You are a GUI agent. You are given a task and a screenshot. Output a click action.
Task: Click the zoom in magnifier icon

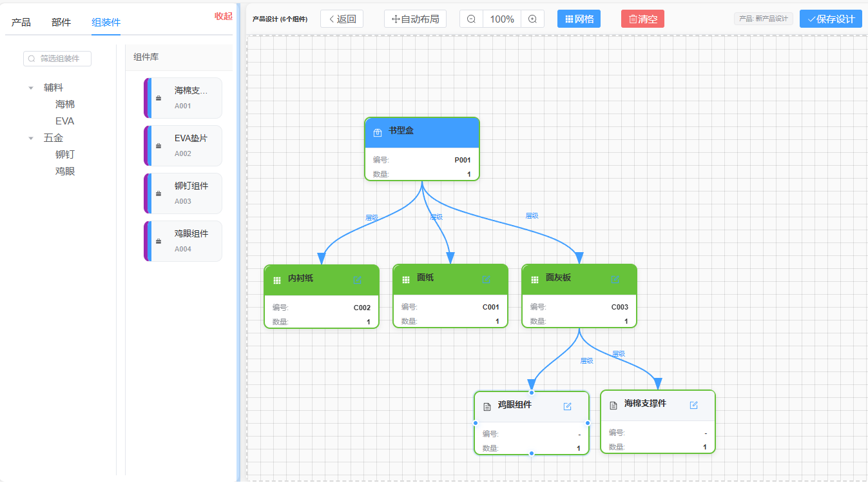532,19
